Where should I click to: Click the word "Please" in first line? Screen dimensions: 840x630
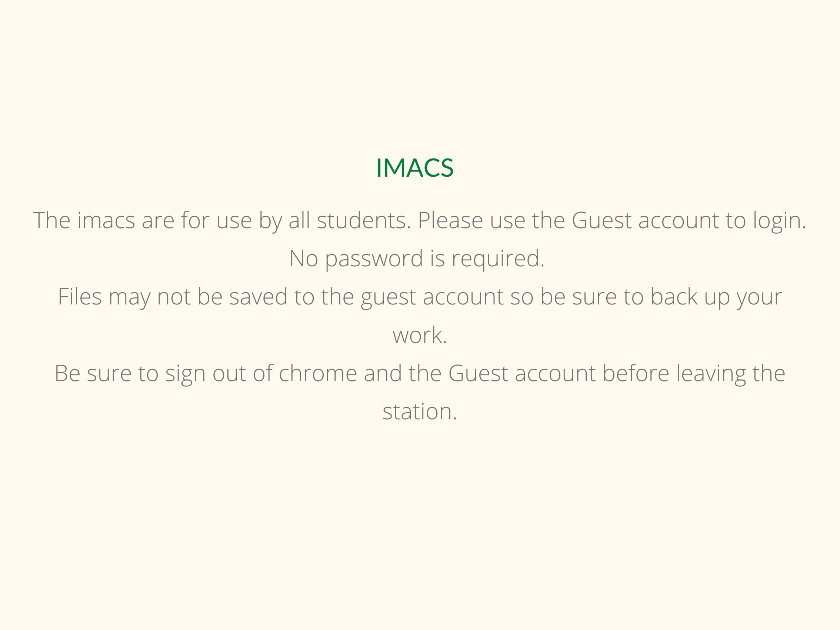pyautogui.click(x=450, y=220)
